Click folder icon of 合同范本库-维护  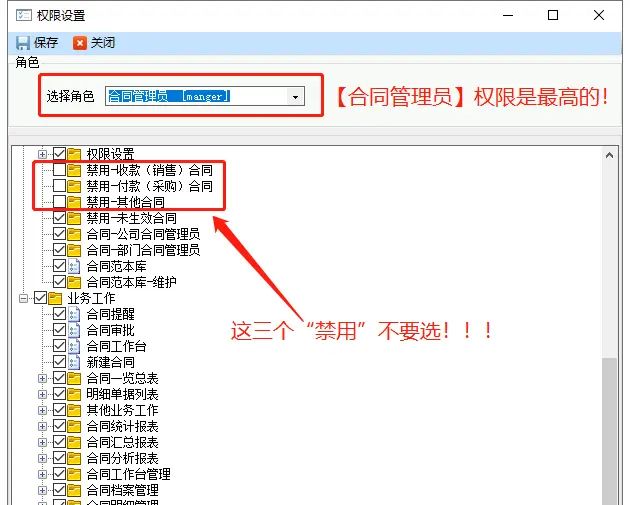click(x=74, y=282)
